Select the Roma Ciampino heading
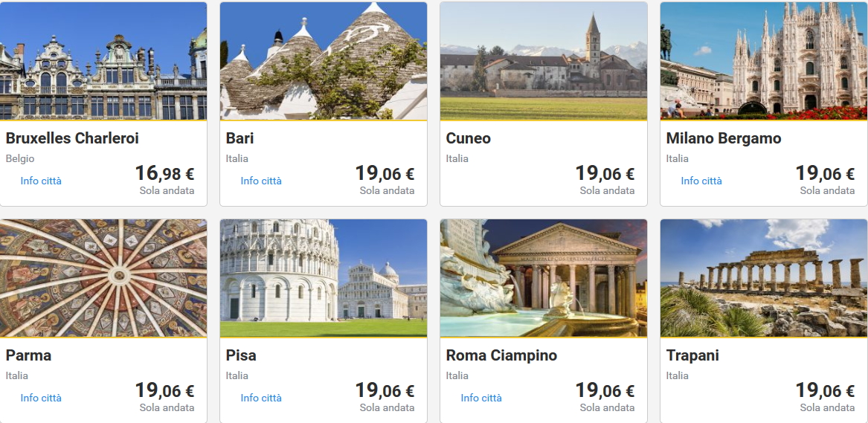 click(501, 355)
